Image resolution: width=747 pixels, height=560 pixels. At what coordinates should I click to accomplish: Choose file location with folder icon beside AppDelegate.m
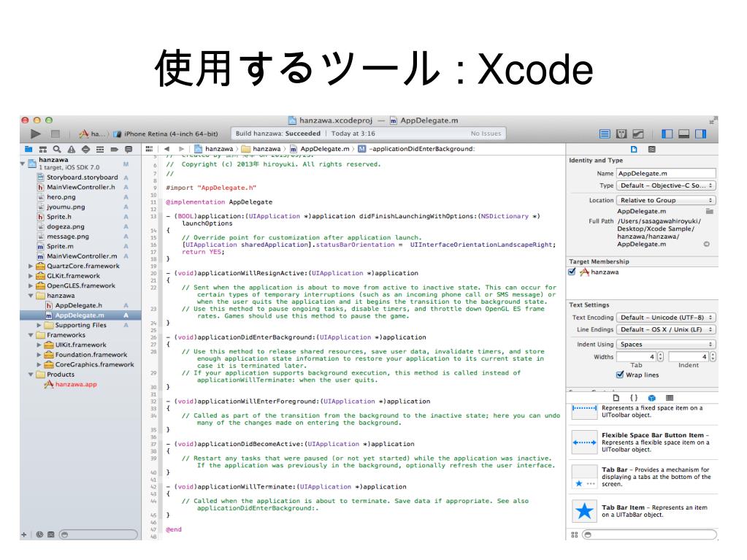(709, 211)
